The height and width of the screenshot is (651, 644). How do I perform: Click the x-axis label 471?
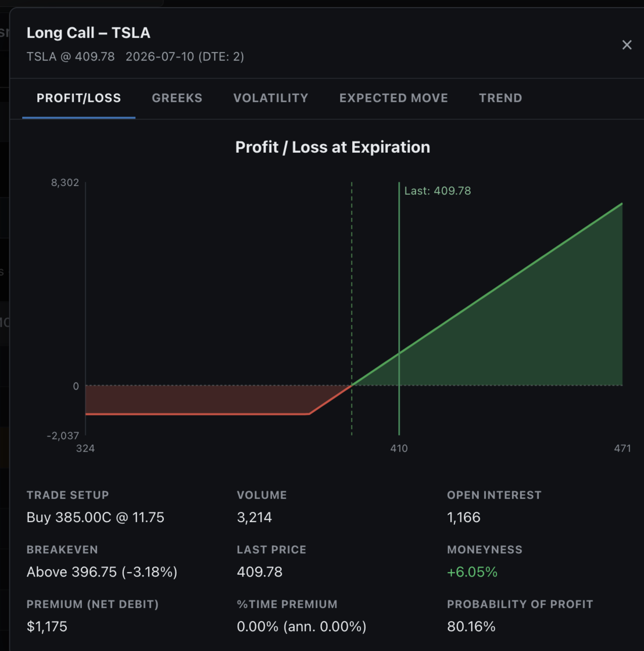click(x=622, y=448)
